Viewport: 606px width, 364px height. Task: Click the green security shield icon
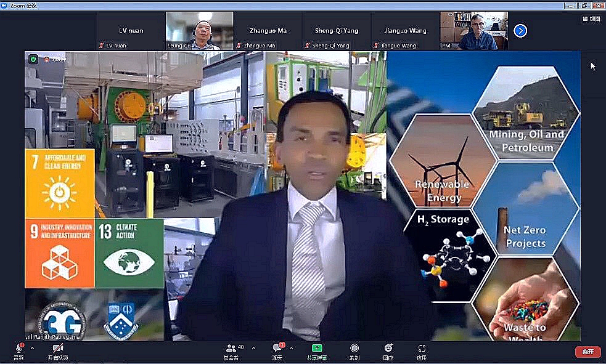coord(33,59)
